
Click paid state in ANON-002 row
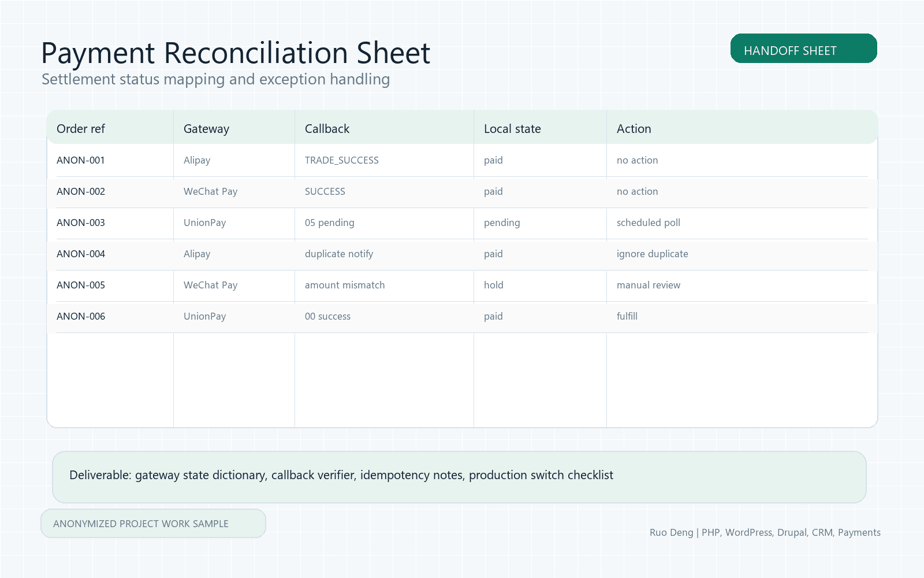(x=493, y=192)
